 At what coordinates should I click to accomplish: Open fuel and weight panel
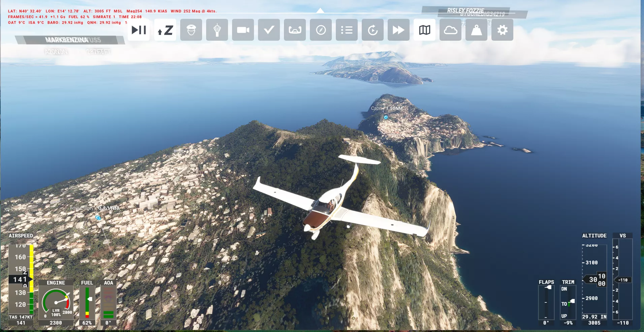click(x=476, y=30)
